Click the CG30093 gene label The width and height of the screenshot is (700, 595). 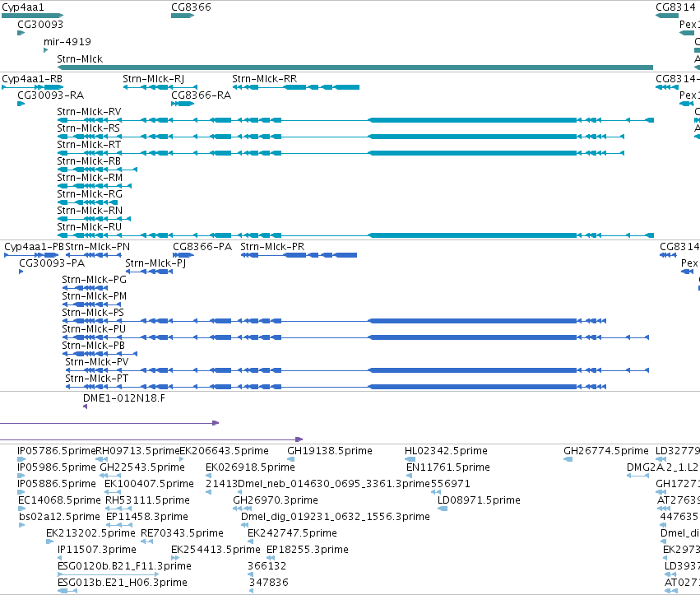tap(40, 25)
